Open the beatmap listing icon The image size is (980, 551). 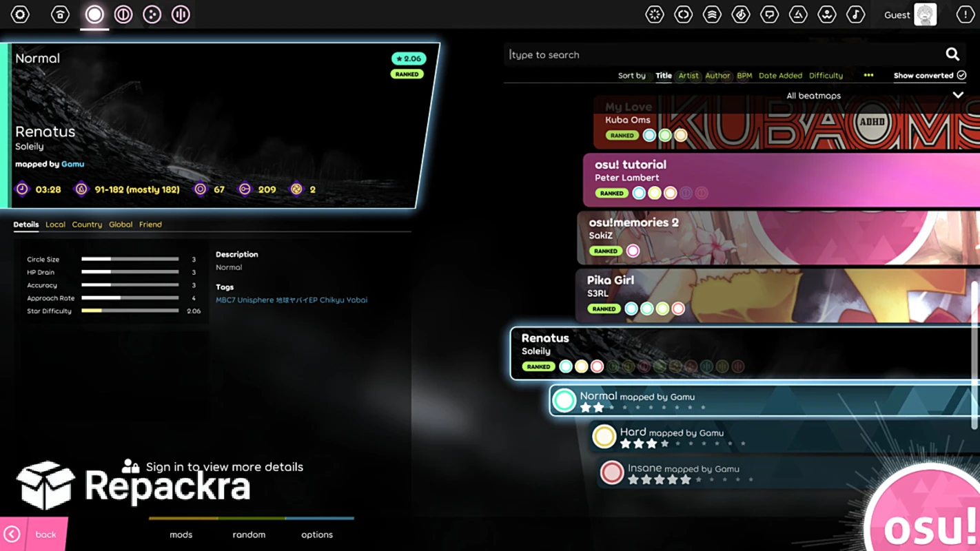[741, 14]
